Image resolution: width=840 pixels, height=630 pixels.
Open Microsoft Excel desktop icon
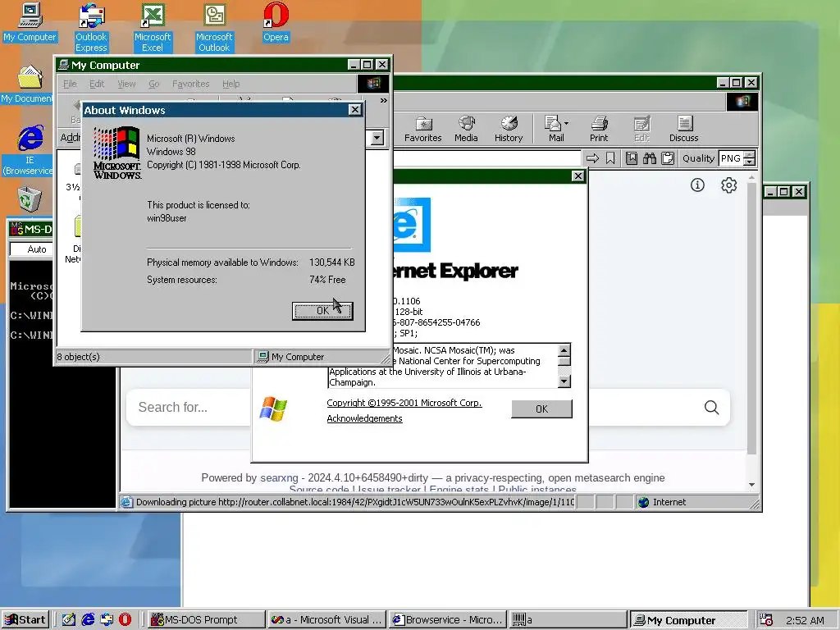tap(152, 27)
